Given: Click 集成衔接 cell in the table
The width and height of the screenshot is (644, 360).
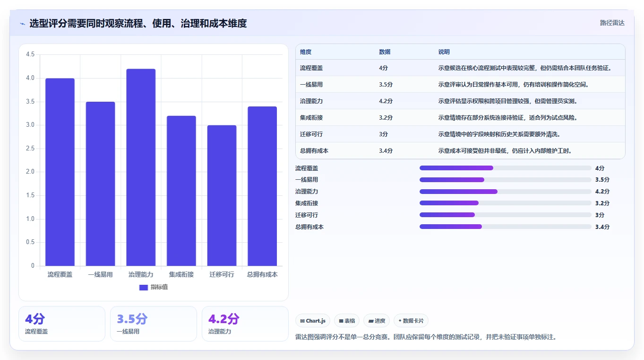Looking at the screenshot, I should pos(311,118).
